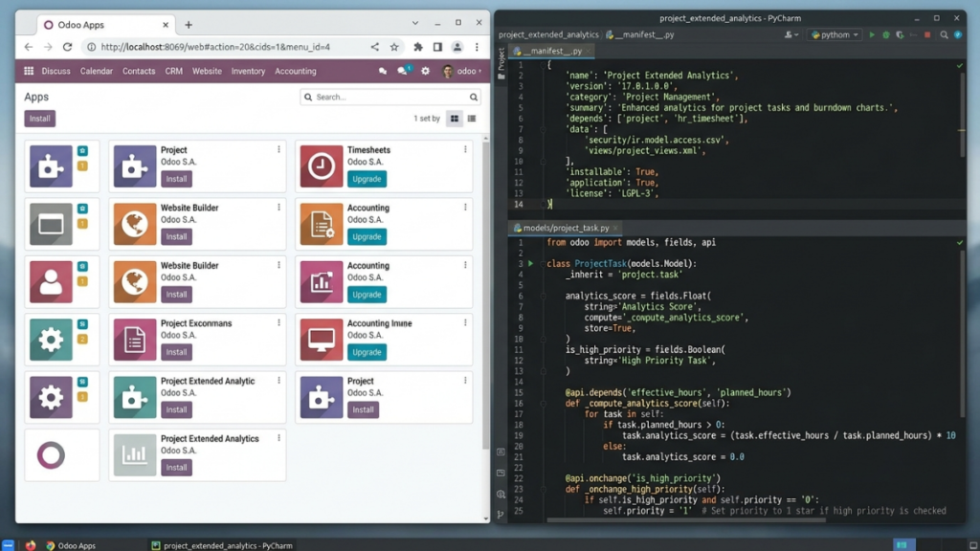Open the odoo user menu dropdown

(462, 71)
